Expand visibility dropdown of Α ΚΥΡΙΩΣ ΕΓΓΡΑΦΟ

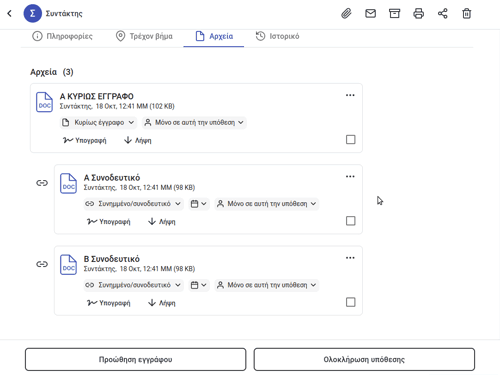tap(194, 122)
